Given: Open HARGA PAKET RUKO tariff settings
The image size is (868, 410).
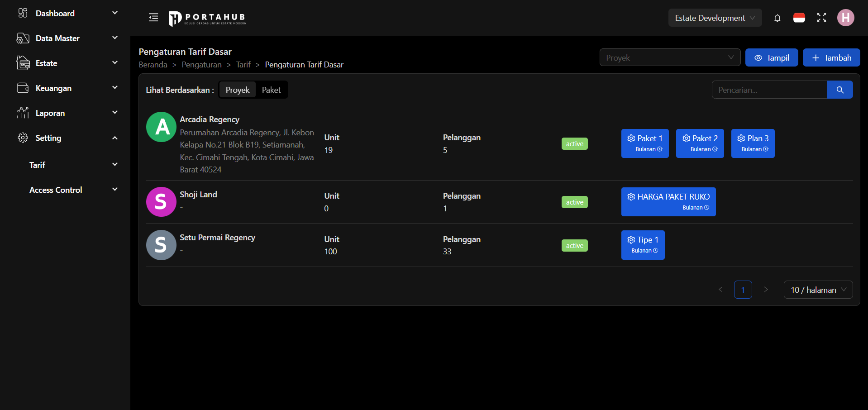Looking at the screenshot, I should [x=668, y=201].
